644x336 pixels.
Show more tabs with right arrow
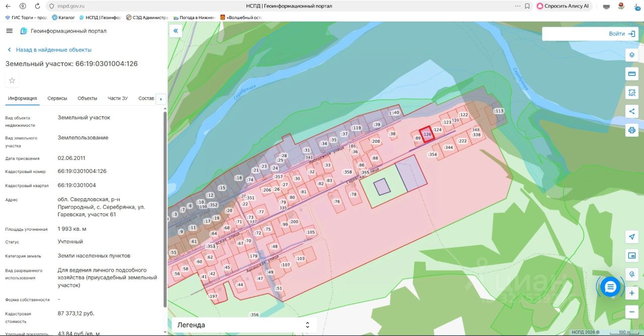coord(161,99)
